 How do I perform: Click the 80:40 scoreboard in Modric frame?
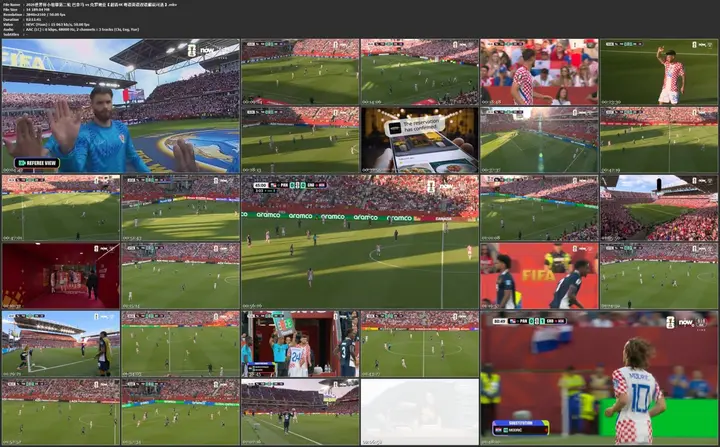529,321
